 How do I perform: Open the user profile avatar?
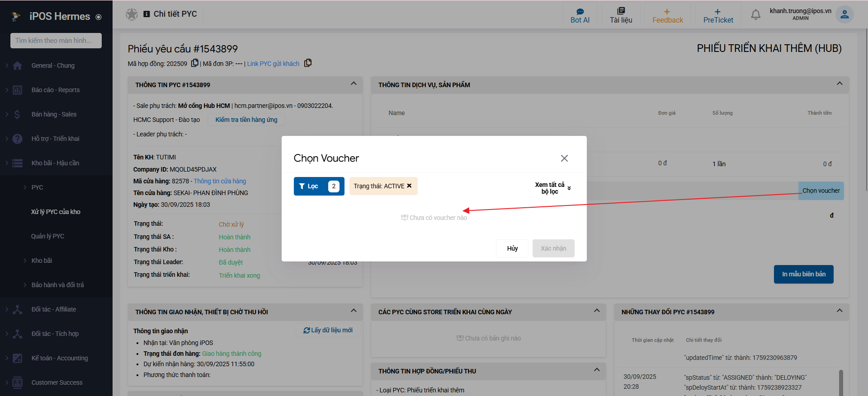[x=844, y=14]
